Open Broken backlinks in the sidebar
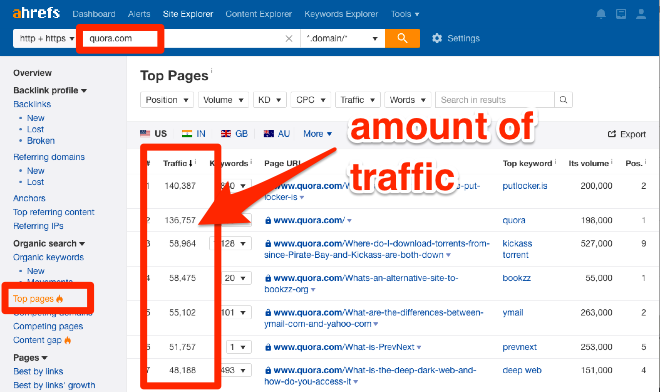 (x=41, y=141)
